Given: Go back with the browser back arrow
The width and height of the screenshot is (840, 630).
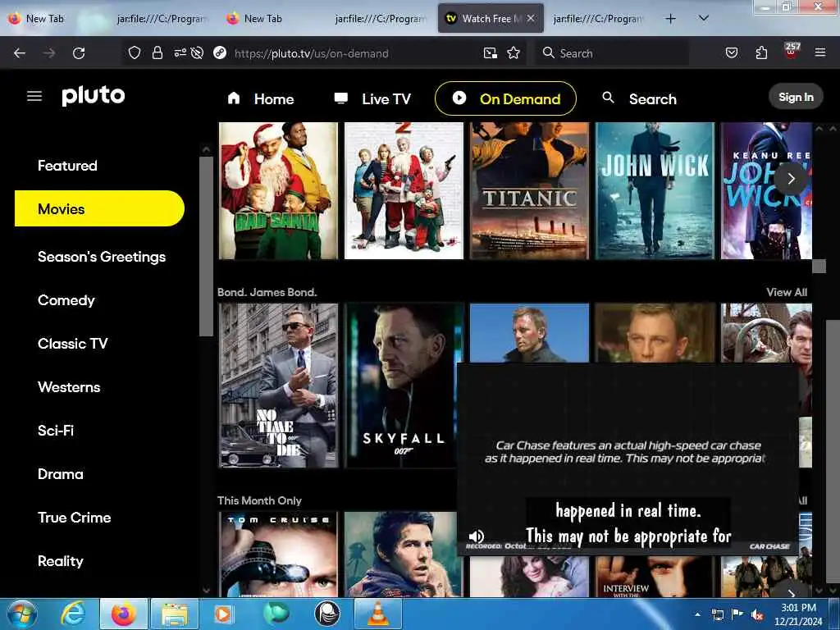Looking at the screenshot, I should 20,53.
